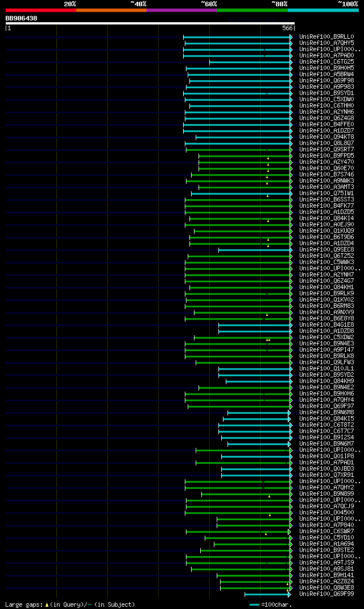Click label UniRef100_A7PAD0
The height and width of the screenshot is (609, 364).
tap(326, 56)
